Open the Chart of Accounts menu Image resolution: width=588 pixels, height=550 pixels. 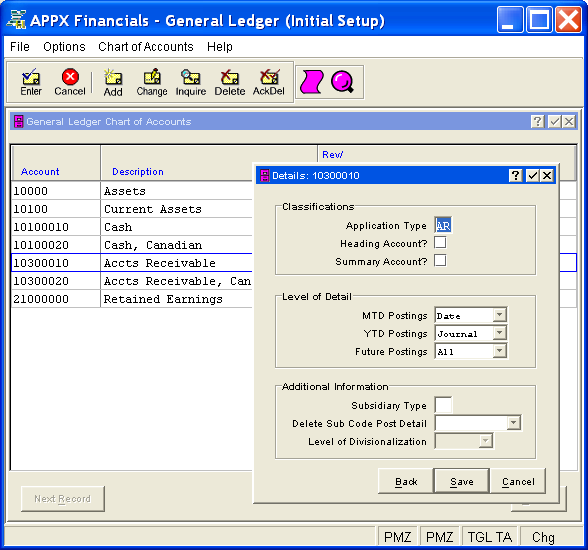(x=146, y=47)
